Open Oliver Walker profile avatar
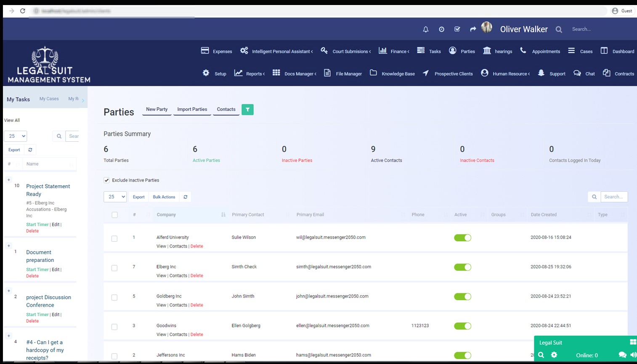Image resolution: width=637 pixels, height=364 pixels. [x=487, y=27]
